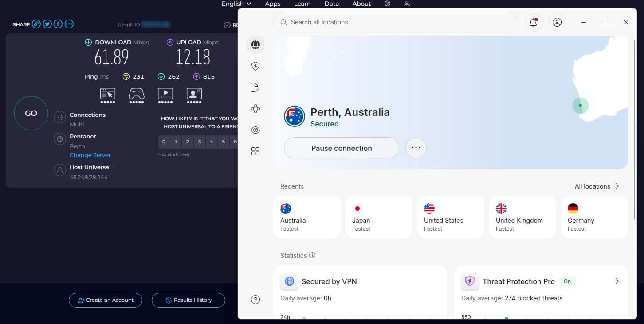The width and height of the screenshot is (644, 324).
Task: Share result on Facebook
Action: (58, 24)
